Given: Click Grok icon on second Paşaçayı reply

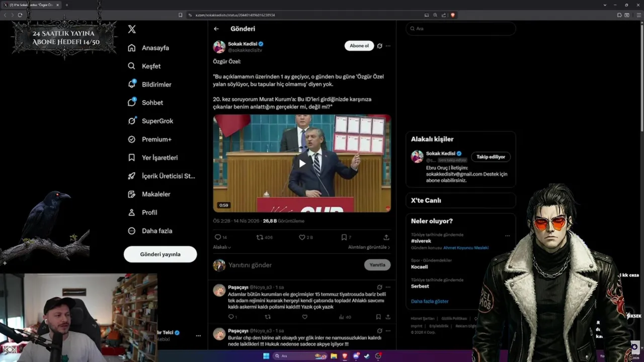Looking at the screenshot, I should pyautogui.click(x=379, y=330).
